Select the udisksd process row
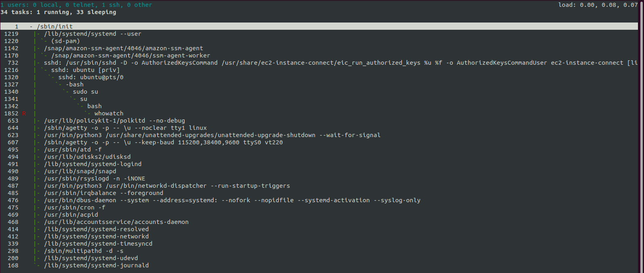The height and width of the screenshot is (273, 644). (87, 157)
